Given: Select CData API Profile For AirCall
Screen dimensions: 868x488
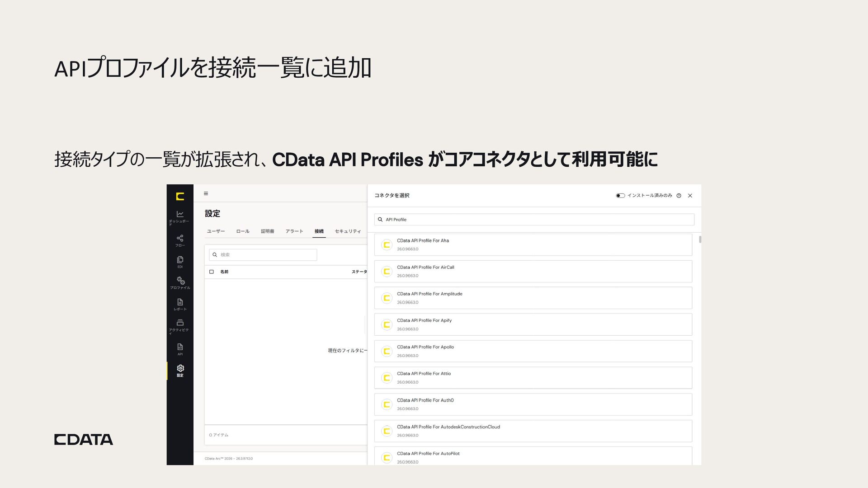Looking at the screenshot, I should 533,271.
